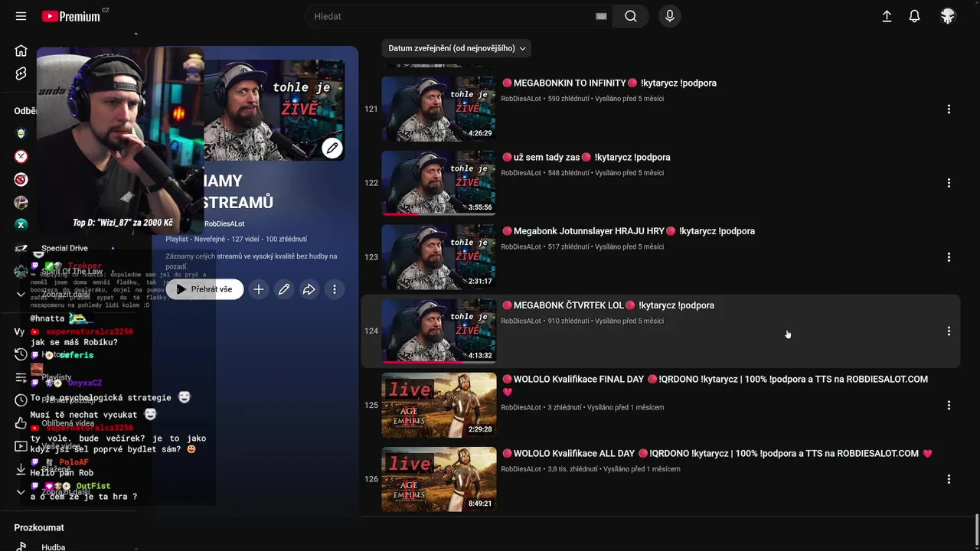Open Liked videos thumbs-up icon

(x=21, y=423)
